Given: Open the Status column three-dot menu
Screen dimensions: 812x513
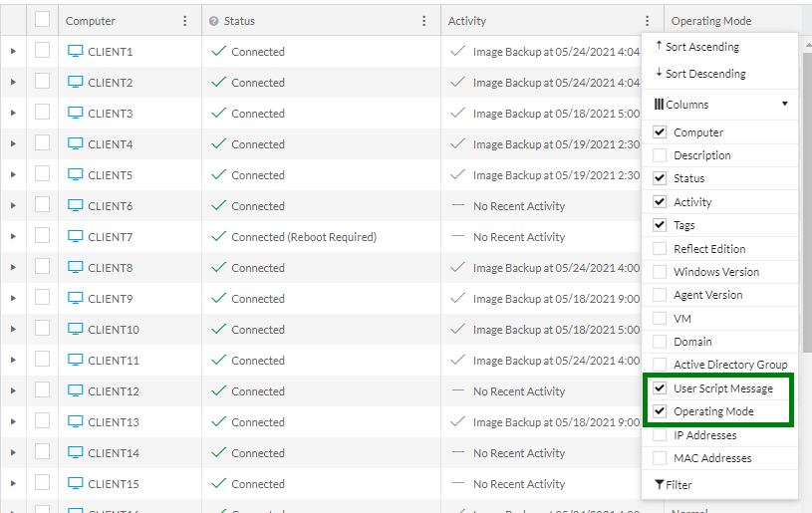Looking at the screenshot, I should (x=424, y=21).
